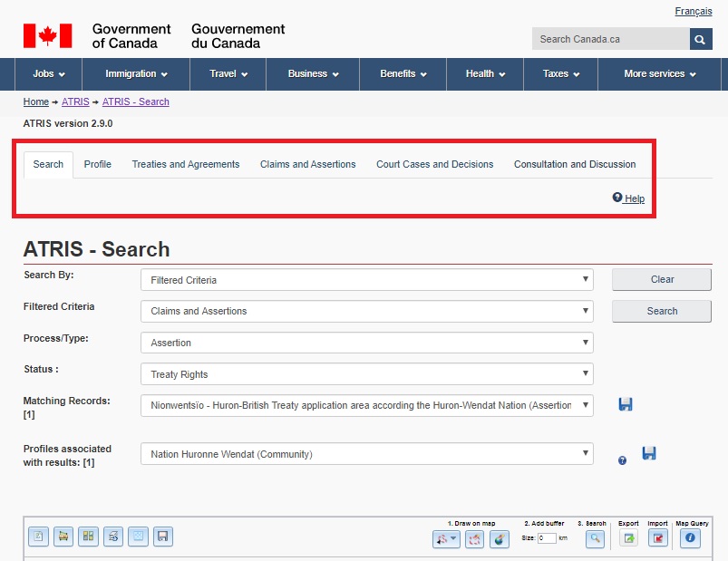Switch to the Treaties and Agreements tab
Viewport: 728px width, 561px height.
coord(186,164)
